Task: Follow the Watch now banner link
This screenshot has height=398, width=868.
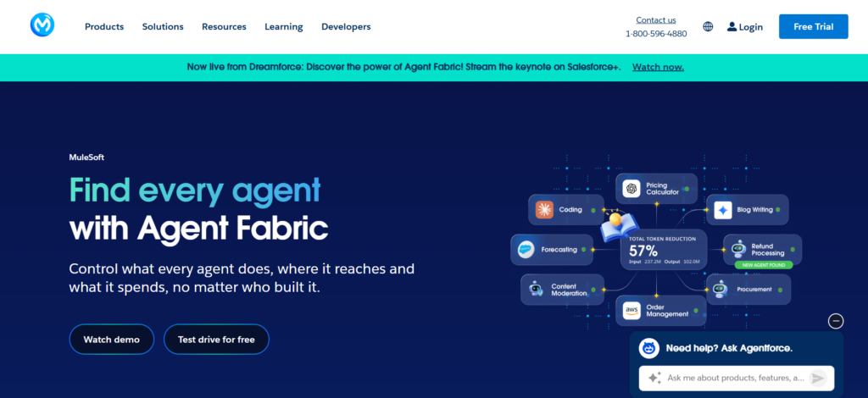Action: click(658, 68)
